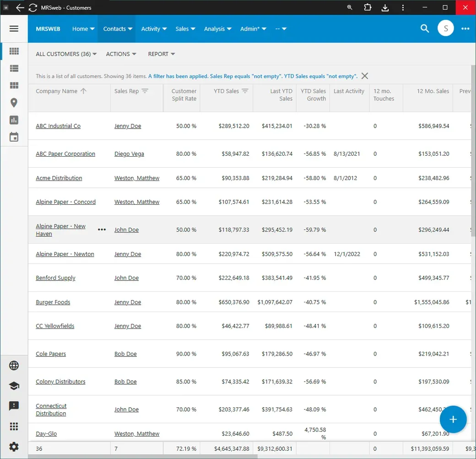Open the graduation cap training icon
Screen dimensions: 476x459
click(14, 386)
